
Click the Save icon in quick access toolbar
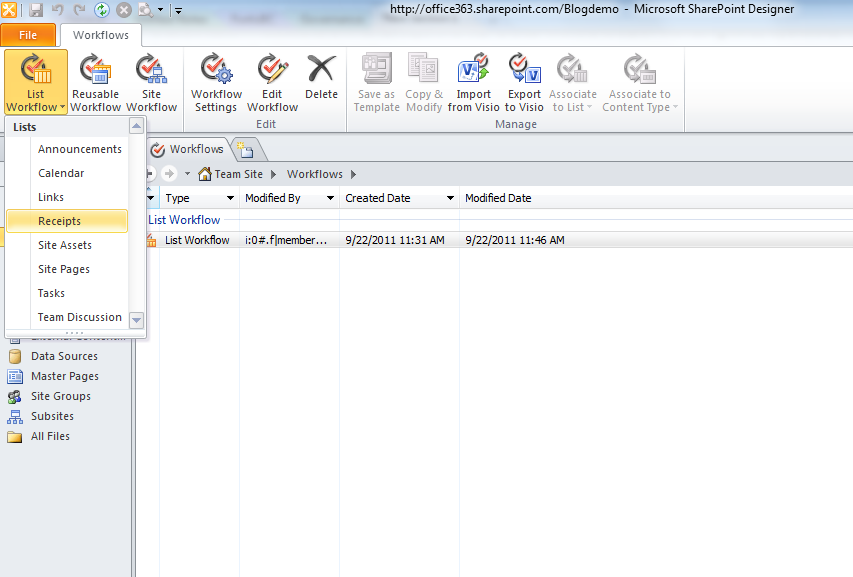click(36, 9)
